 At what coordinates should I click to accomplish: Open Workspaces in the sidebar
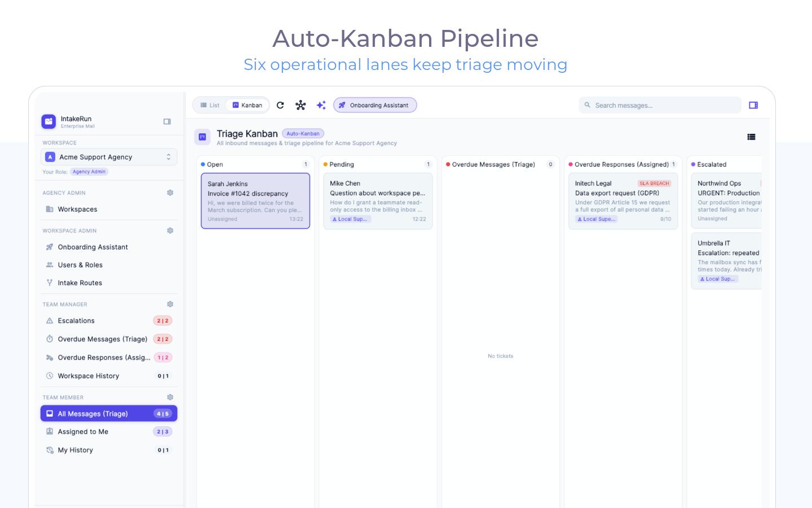point(109,209)
